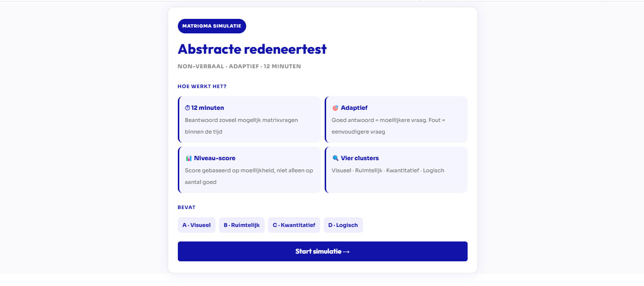Open the Vier clusters card
Image resolution: width=644 pixels, height=286 pixels.
point(396,169)
